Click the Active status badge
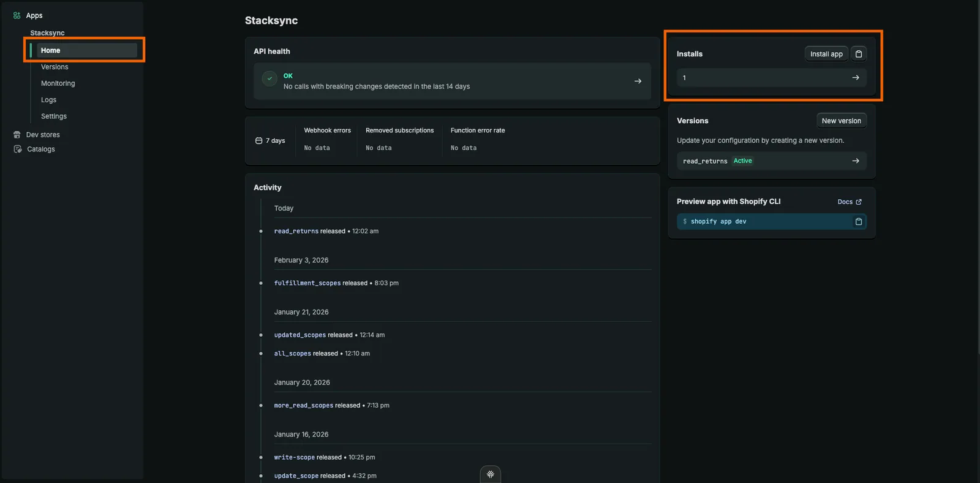Image resolution: width=980 pixels, height=483 pixels. [x=743, y=161]
